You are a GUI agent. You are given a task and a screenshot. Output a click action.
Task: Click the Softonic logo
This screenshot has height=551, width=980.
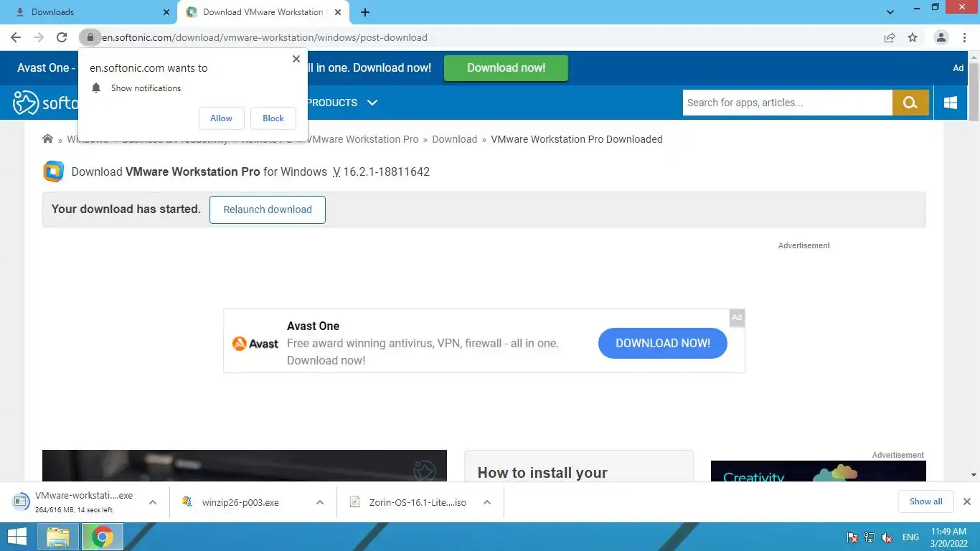(x=44, y=103)
